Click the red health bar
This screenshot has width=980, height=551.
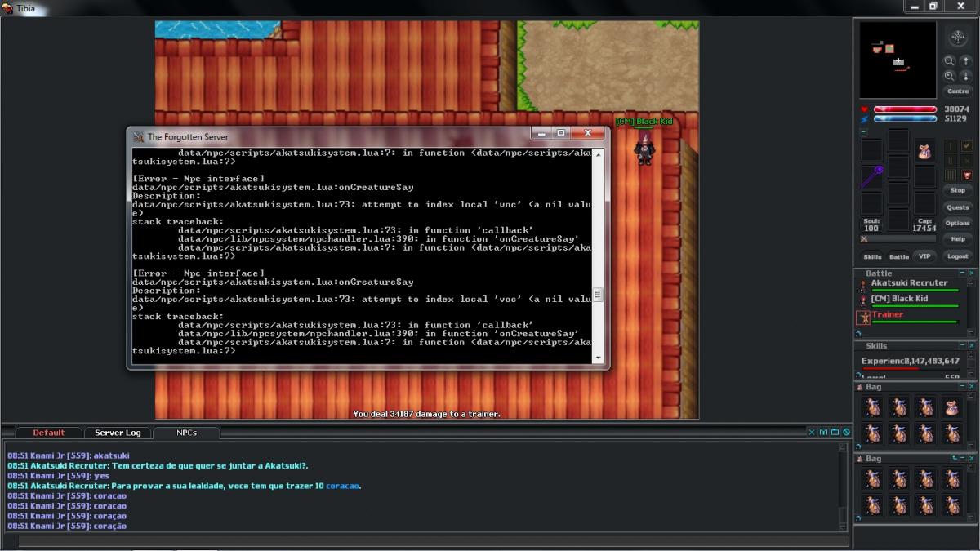[x=905, y=109]
